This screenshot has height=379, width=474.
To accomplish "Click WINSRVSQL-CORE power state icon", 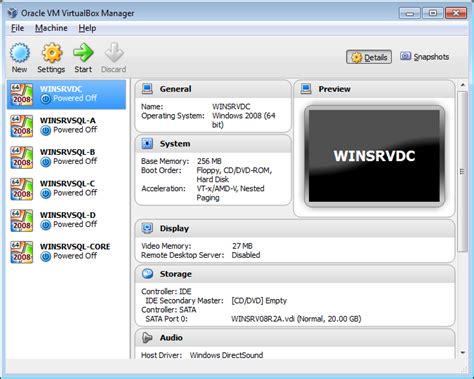I will [46, 256].
